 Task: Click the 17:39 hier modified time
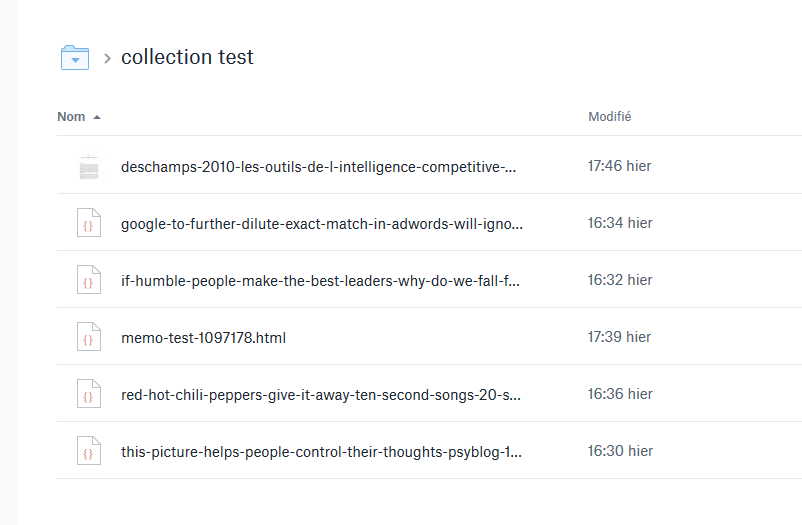tap(619, 337)
